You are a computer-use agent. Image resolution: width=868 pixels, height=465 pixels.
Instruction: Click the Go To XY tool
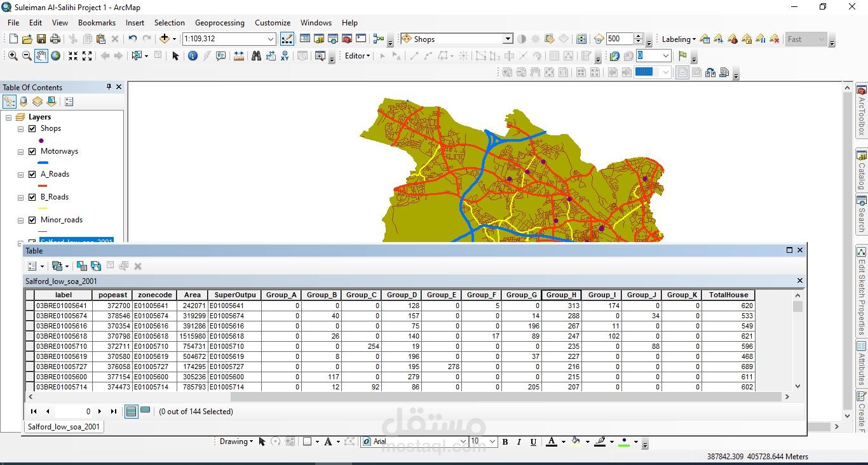coord(285,56)
